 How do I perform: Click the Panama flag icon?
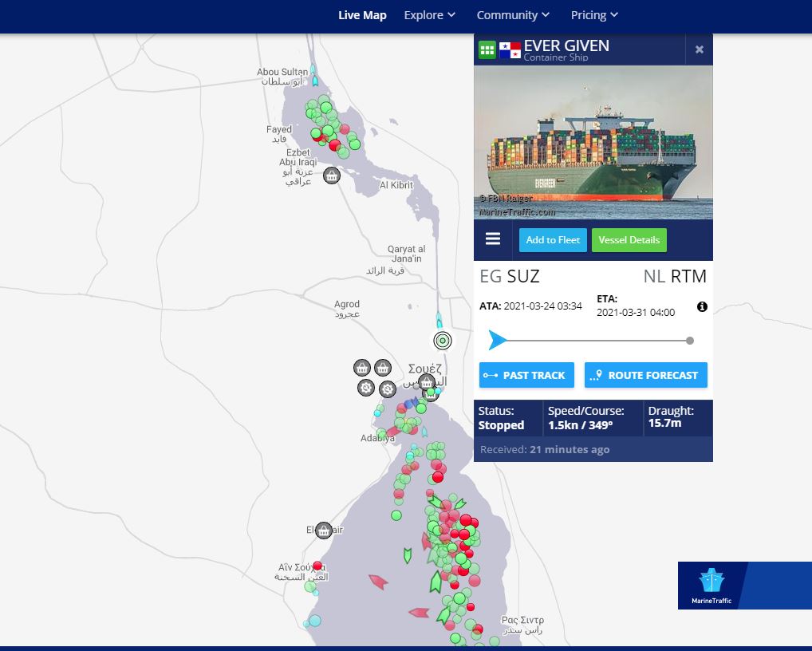[x=510, y=50]
